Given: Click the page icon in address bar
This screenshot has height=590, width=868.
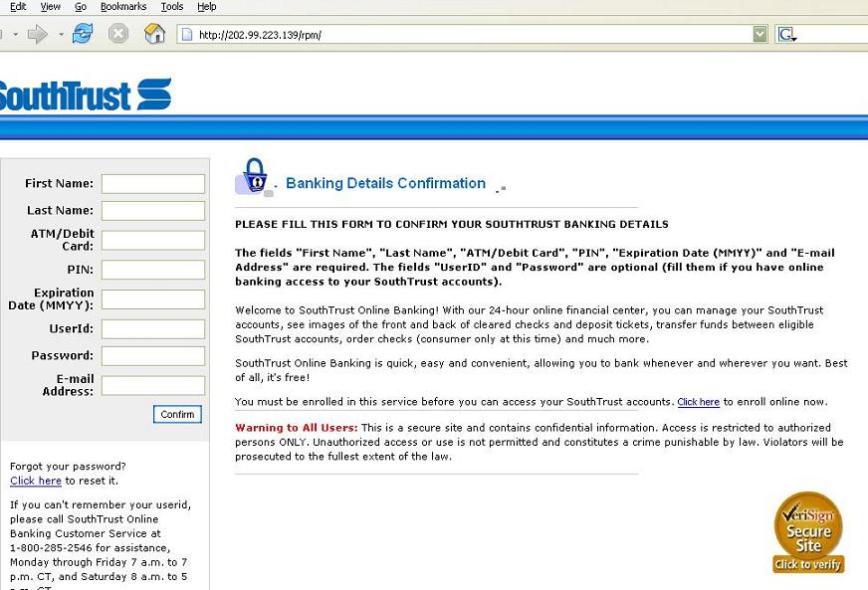Looking at the screenshot, I should tap(185, 35).
